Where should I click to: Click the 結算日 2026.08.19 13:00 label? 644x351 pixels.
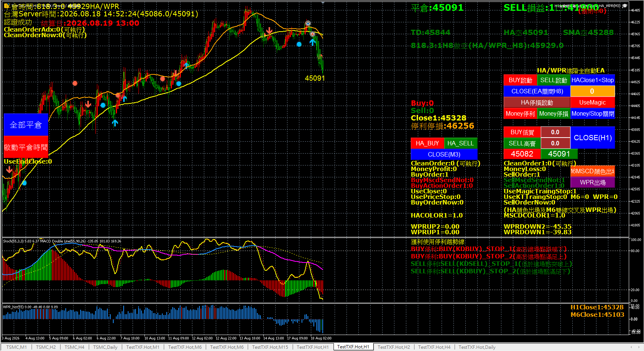pos(90,23)
